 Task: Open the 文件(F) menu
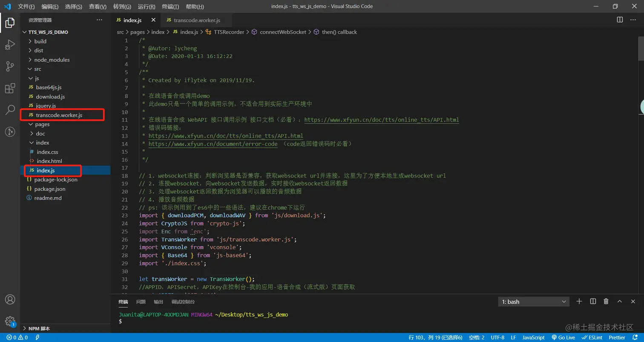pos(26,6)
